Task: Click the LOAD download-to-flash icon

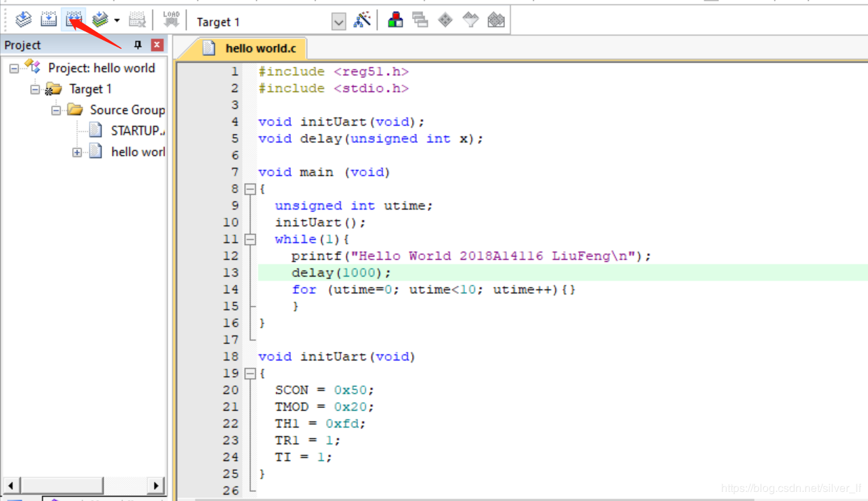Action: 171,20
